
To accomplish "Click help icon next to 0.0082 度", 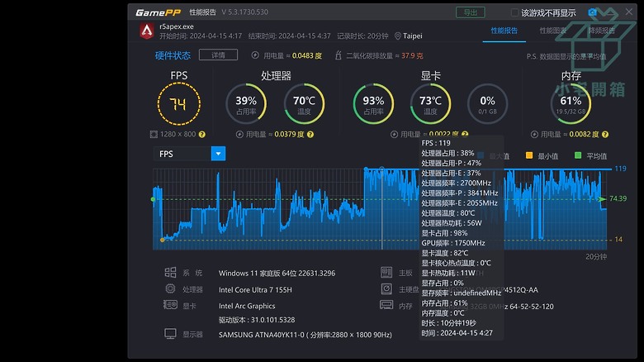I will tap(605, 134).
